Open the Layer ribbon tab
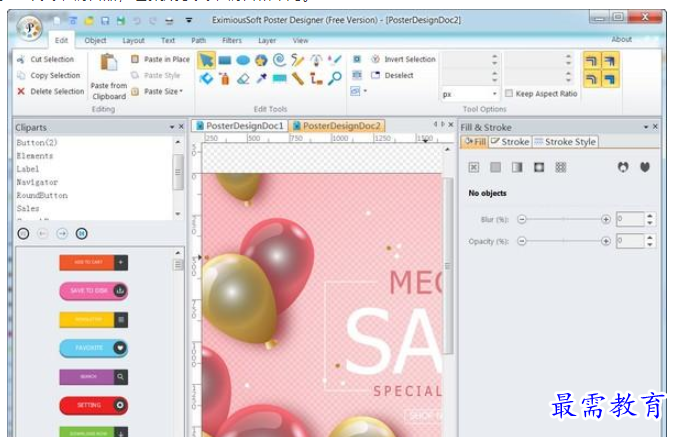 267,40
